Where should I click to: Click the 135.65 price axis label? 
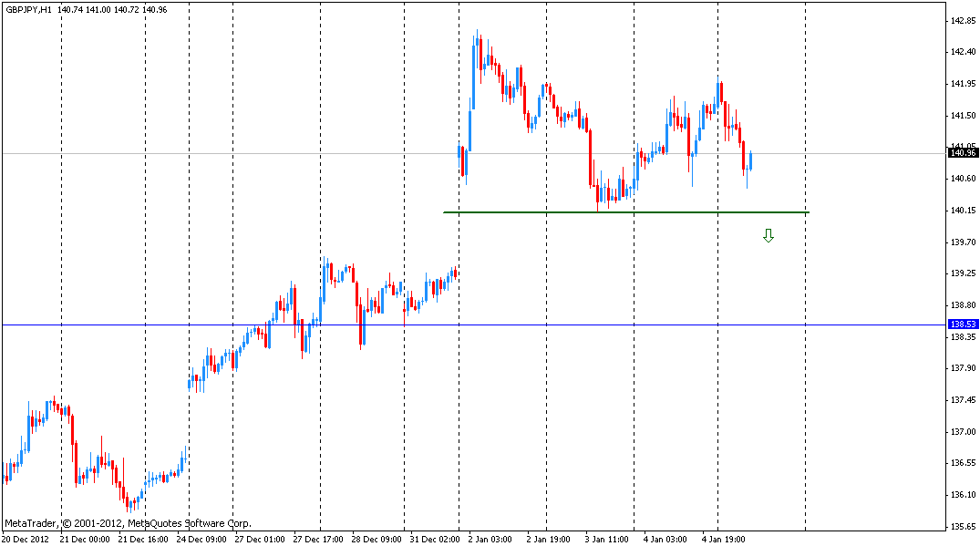pyautogui.click(x=963, y=527)
